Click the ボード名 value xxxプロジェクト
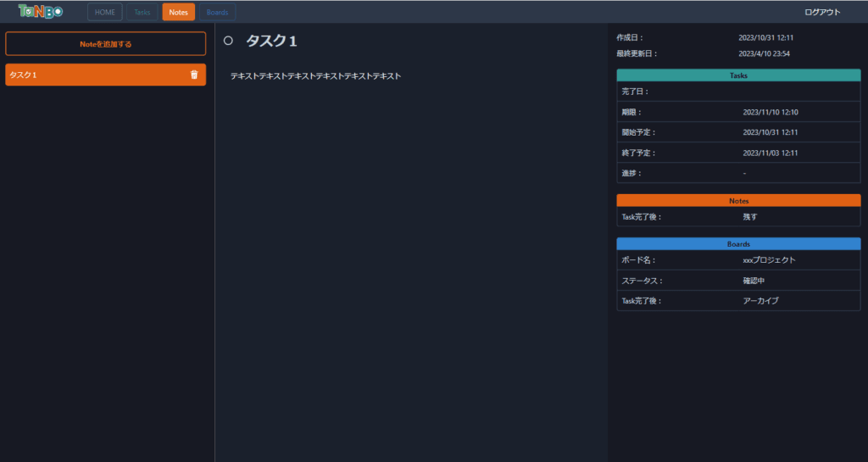Viewport: 868px width, 462px height. [769, 260]
